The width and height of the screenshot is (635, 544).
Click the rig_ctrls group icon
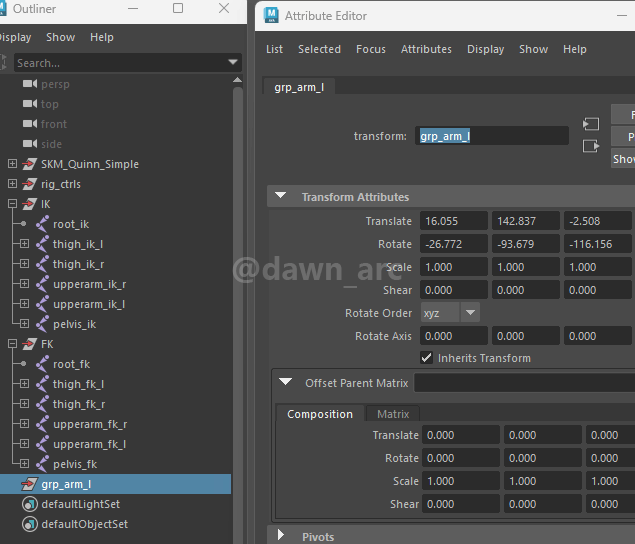coord(29,184)
